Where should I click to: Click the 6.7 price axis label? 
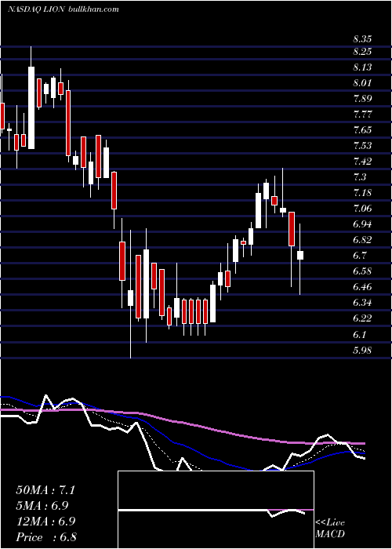coord(360,256)
